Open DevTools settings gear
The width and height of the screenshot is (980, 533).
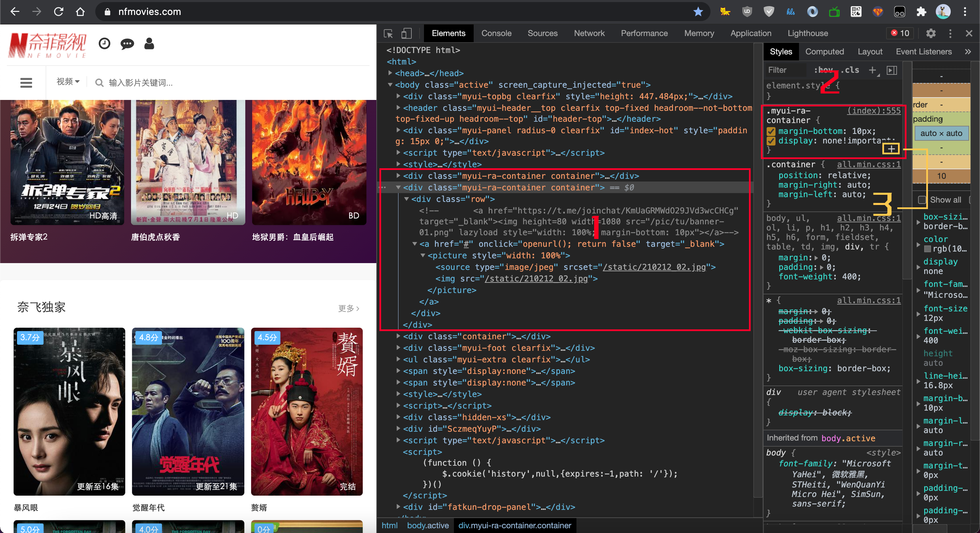pos(931,33)
